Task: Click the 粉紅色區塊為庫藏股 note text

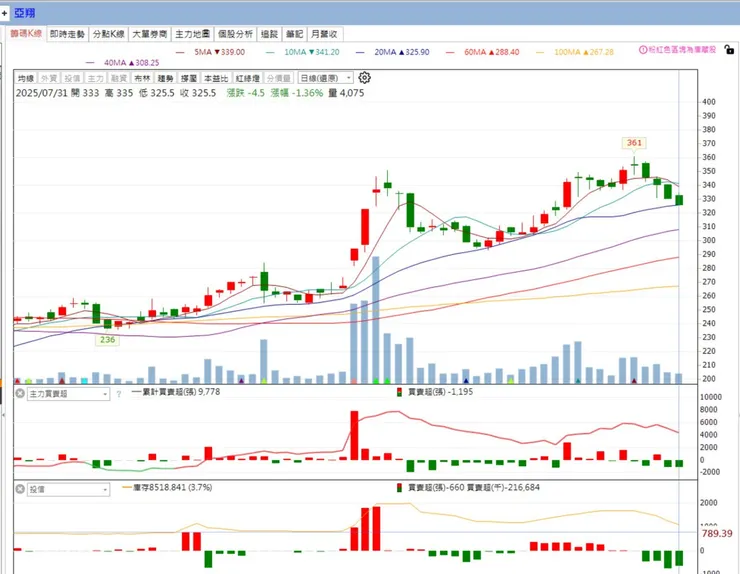Action: coord(682,50)
